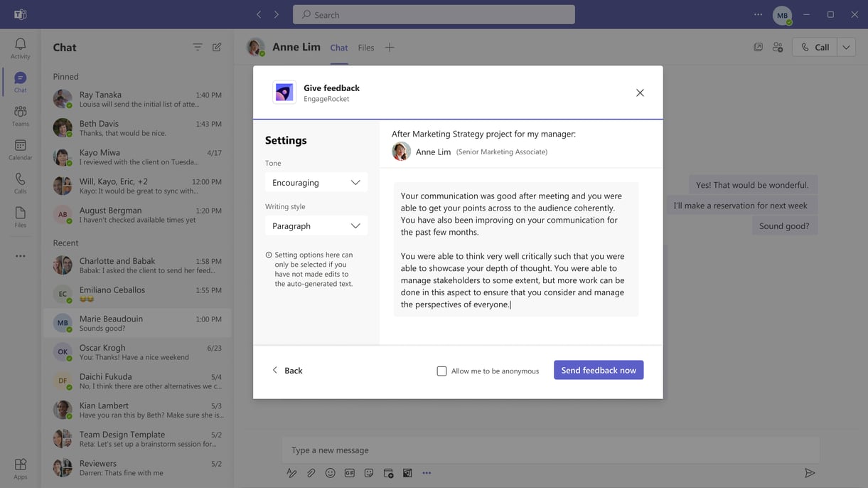The image size is (868, 488).
Task: Open Teams in the left rail
Action: (x=20, y=116)
